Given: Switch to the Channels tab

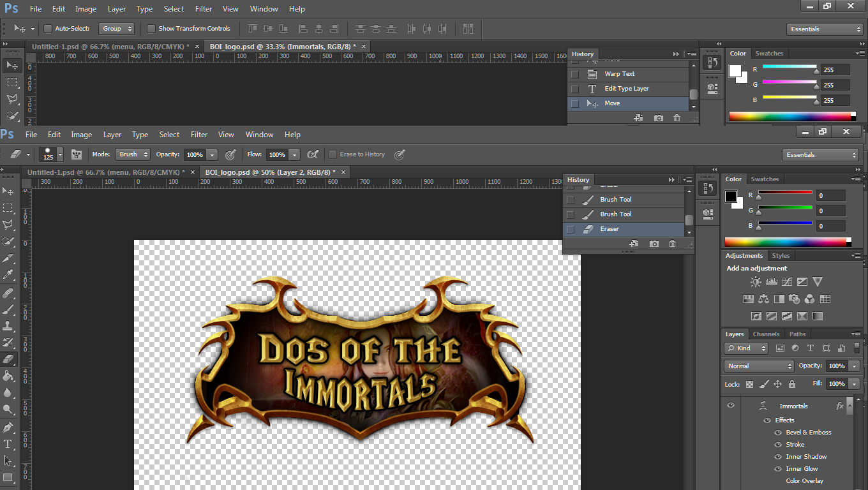Looking at the screenshot, I should click(x=766, y=334).
